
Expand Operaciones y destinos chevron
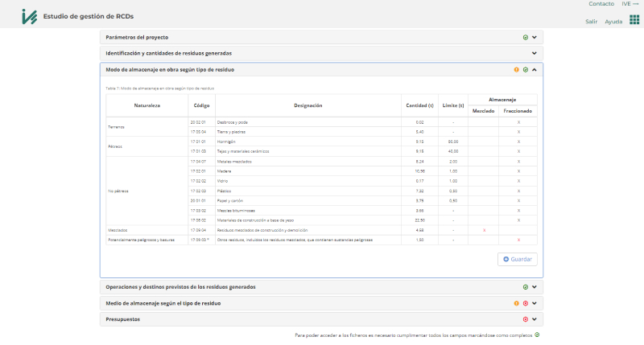pos(535,287)
